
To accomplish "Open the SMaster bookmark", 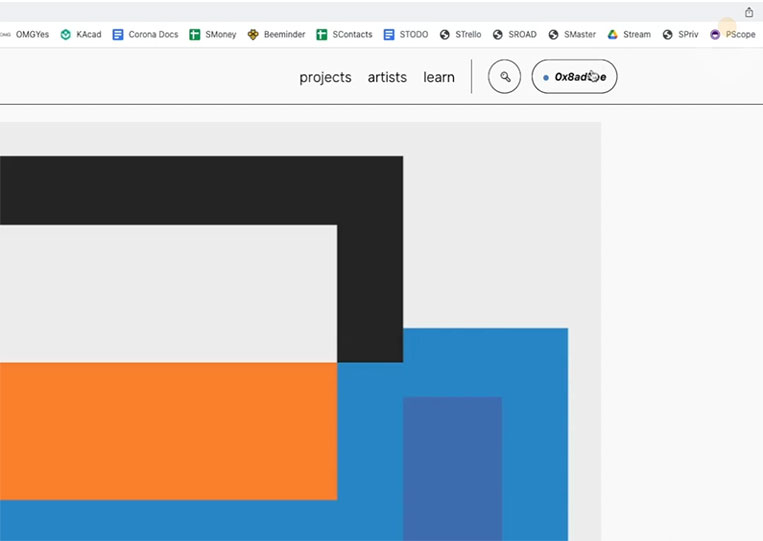I will (572, 35).
